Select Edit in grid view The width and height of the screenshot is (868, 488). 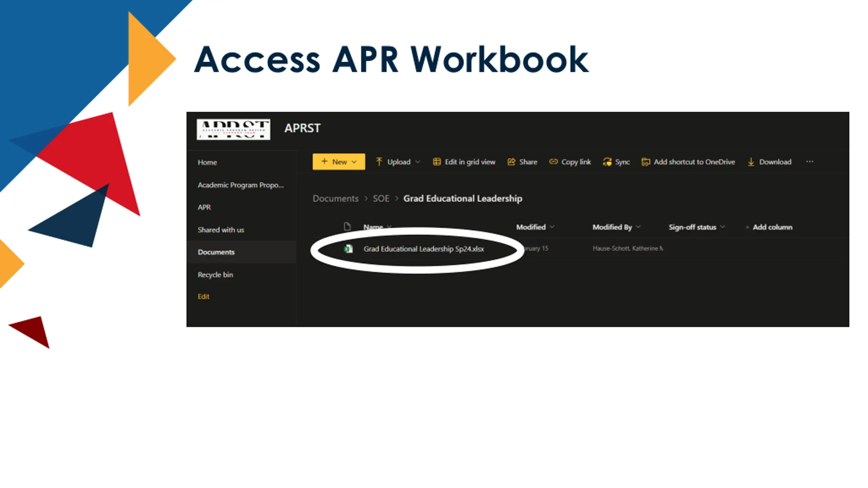click(x=470, y=162)
